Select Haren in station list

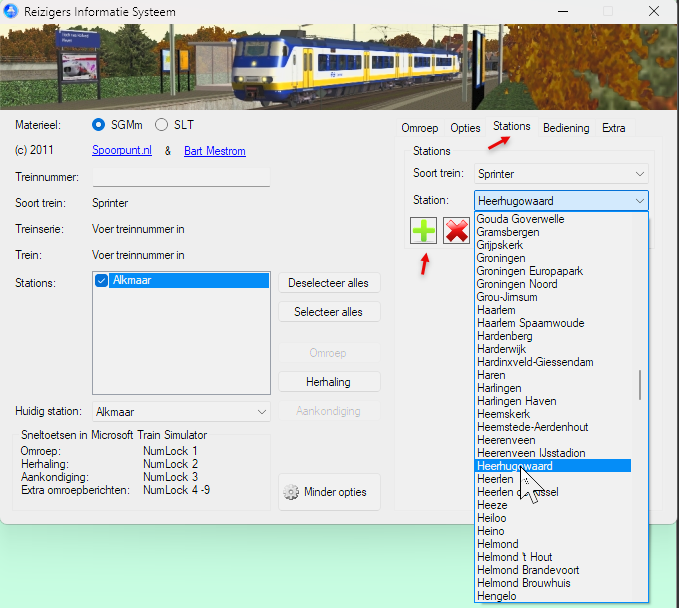(553, 375)
